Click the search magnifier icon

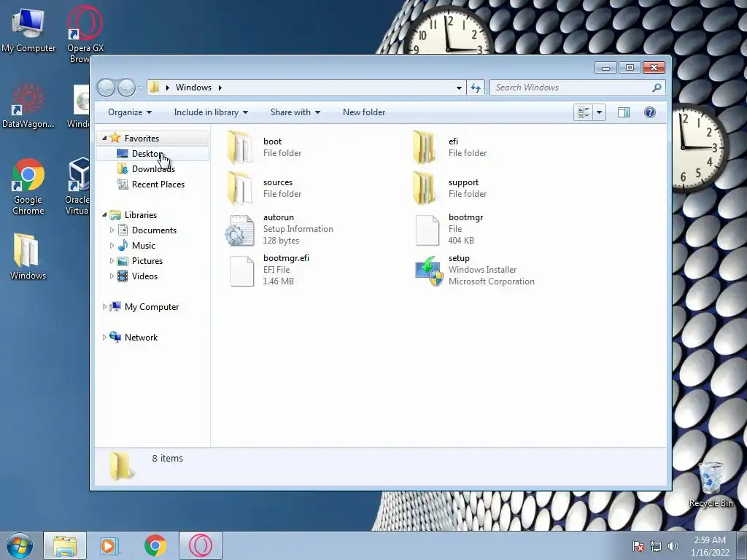point(657,87)
